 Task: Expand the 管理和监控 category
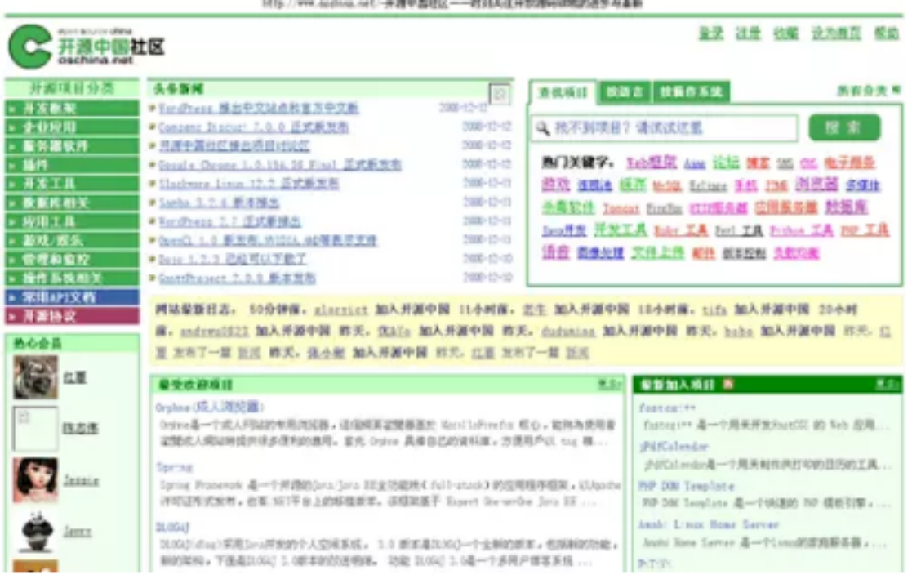pos(72,260)
